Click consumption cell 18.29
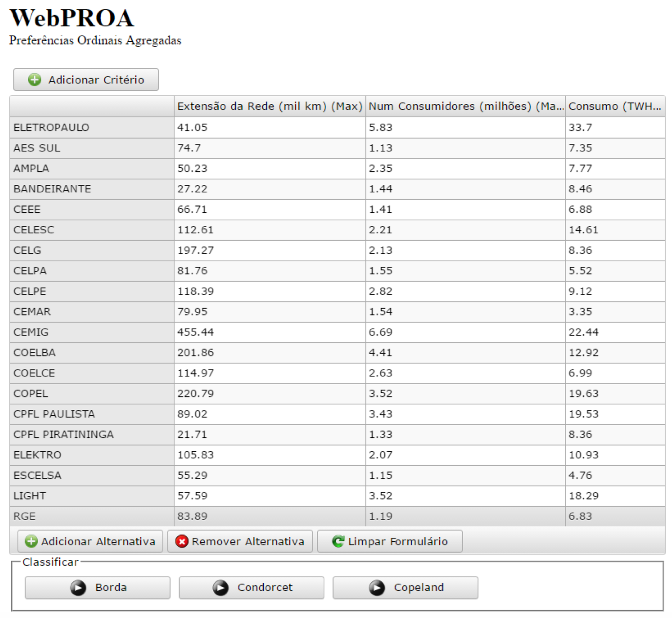Screen dimensions: 672x618 coord(615,496)
